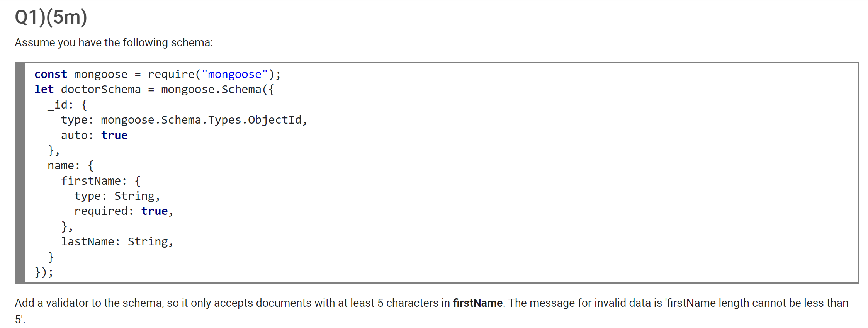Click the Q1)(5m) question heading
This screenshot has height=328, width=868.
(x=51, y=17)
